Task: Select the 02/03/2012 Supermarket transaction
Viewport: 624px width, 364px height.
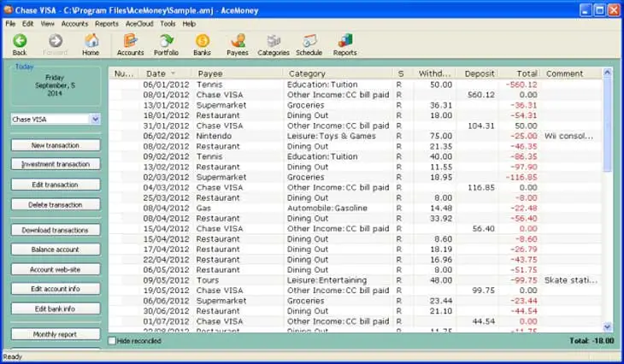Action: [x=356, y=177]
